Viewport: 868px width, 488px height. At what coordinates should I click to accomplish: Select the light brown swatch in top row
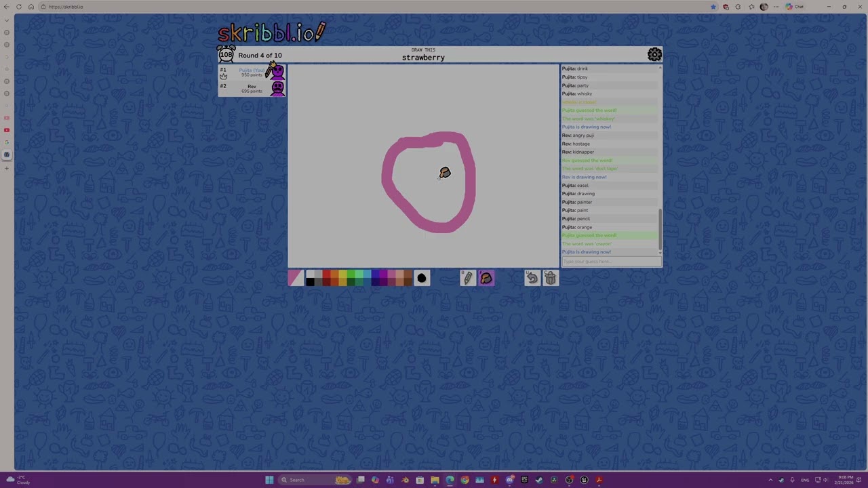[x=408, y=274]
